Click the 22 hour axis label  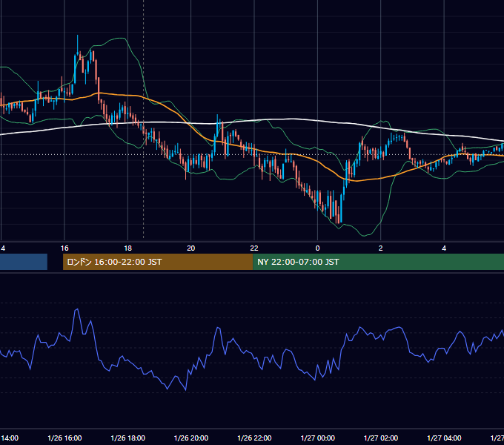pyautogui.click(x=254, y=248)
